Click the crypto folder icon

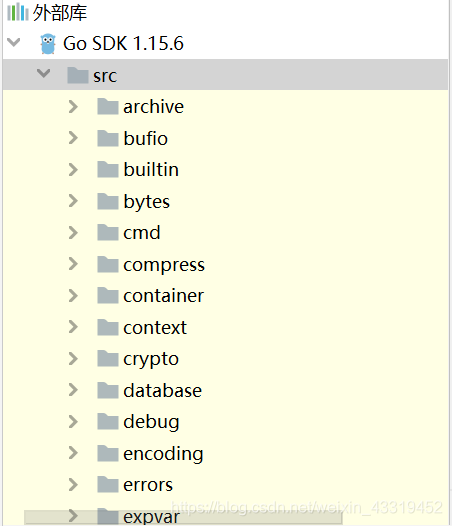(x=108, y=358)
